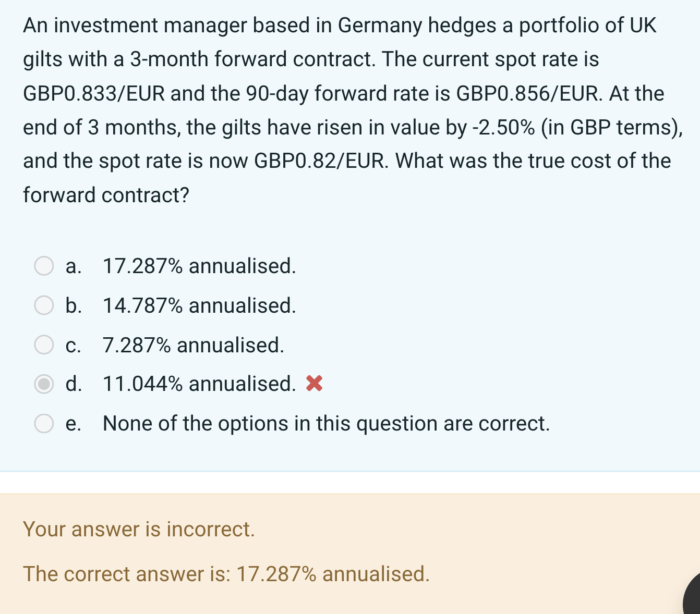Pick the radio button for option e
The image size is (700, 614).
coord(44,423)
